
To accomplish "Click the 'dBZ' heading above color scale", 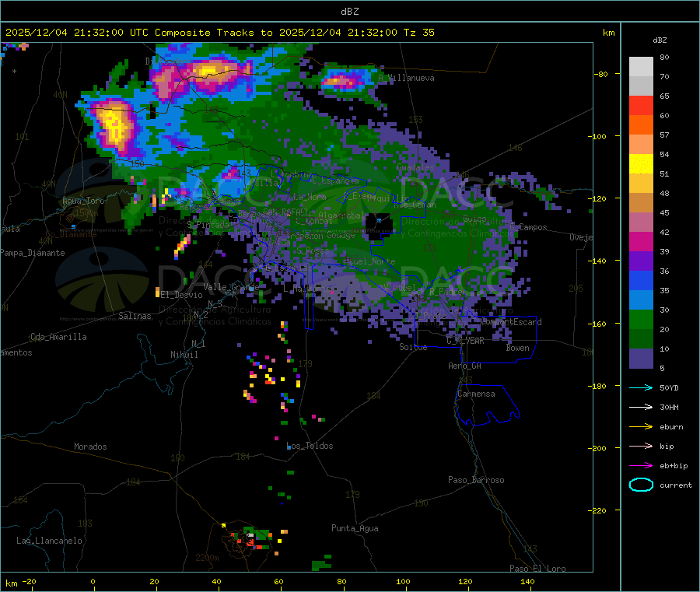I will click(660, 40).
